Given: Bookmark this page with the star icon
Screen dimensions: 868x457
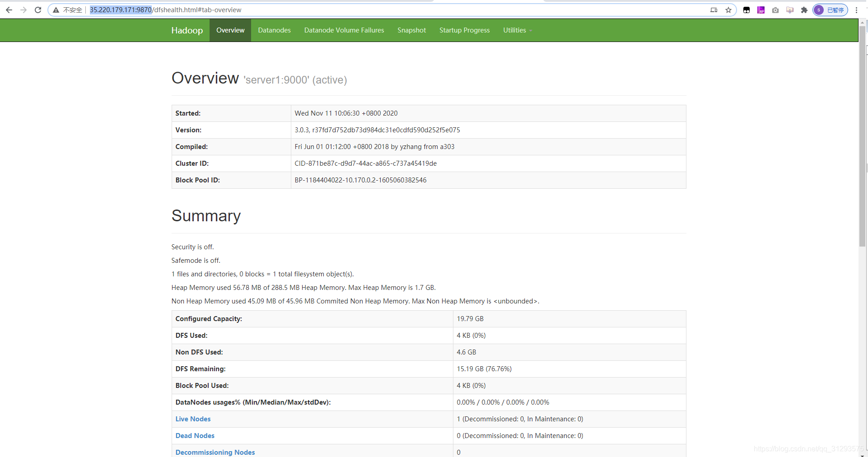Looking at the screenshot, I should (728, 10).
